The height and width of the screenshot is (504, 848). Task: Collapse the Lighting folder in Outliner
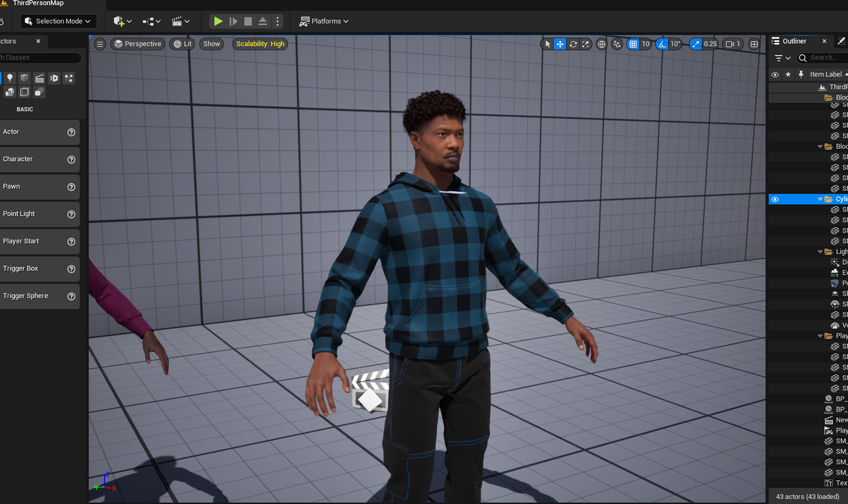point(820,252)
